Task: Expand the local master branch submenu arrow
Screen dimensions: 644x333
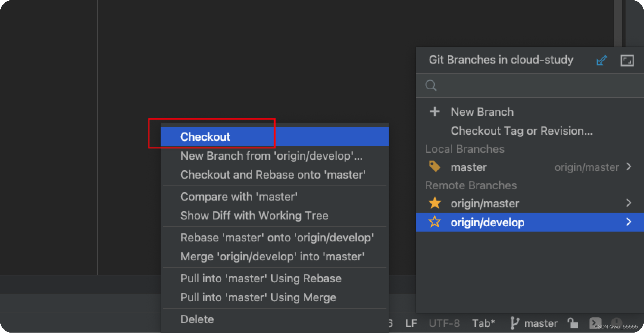Action: 629,167
